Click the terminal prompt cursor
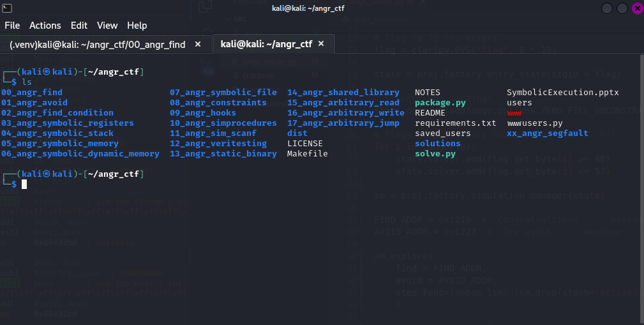Viewport: 644px width, 325px height. pyautogui.click(x=24, y=185)
